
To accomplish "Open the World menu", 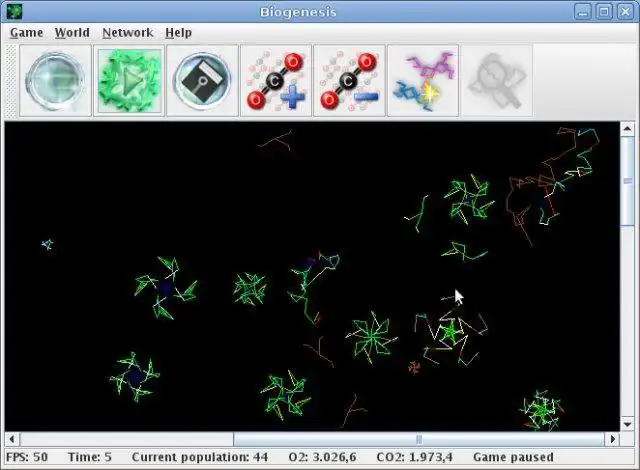I will 72,33.
